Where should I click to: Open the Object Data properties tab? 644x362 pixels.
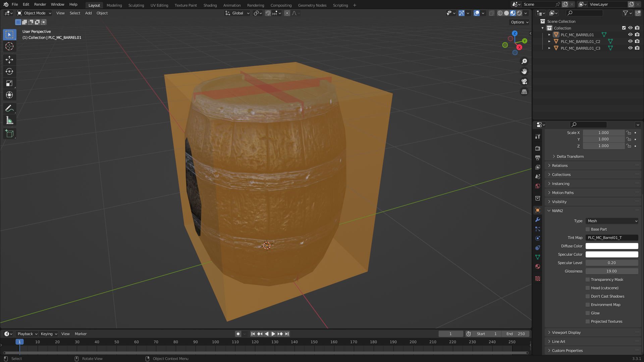point(538,257)
